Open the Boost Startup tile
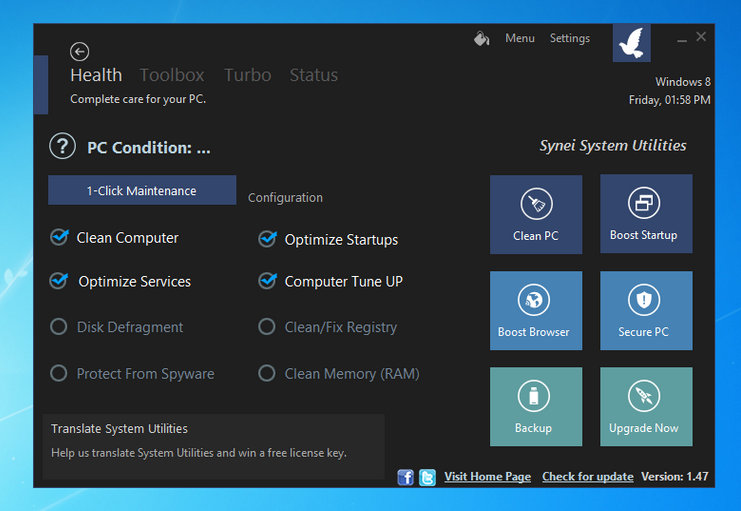Screen dimensions: 741x511 click(646, 214)
